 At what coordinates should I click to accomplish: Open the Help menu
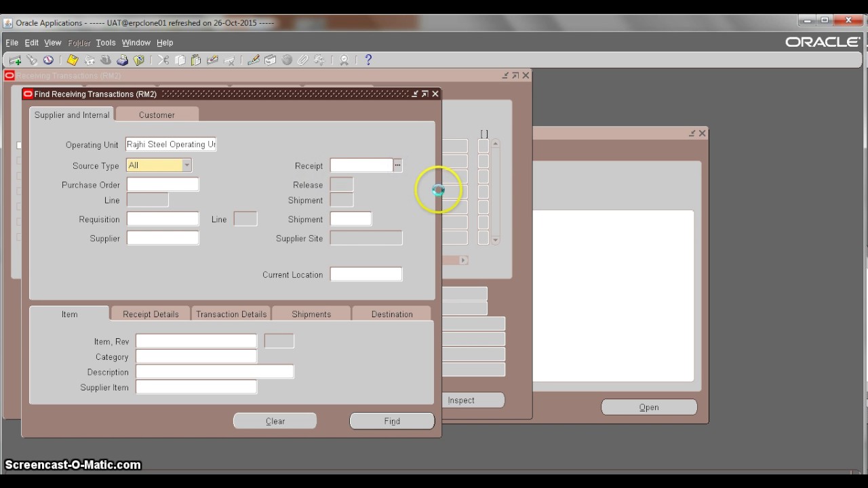(165, 43)
